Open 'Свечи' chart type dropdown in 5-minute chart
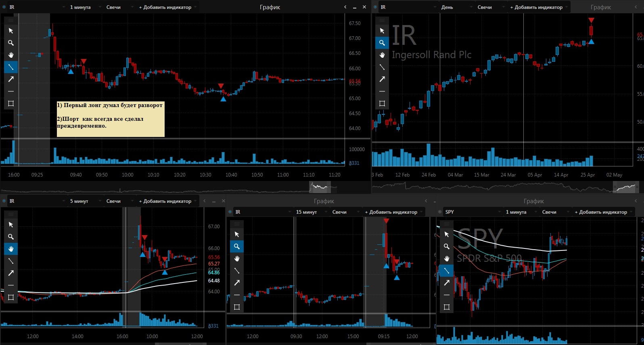 [x=119, y=201]
